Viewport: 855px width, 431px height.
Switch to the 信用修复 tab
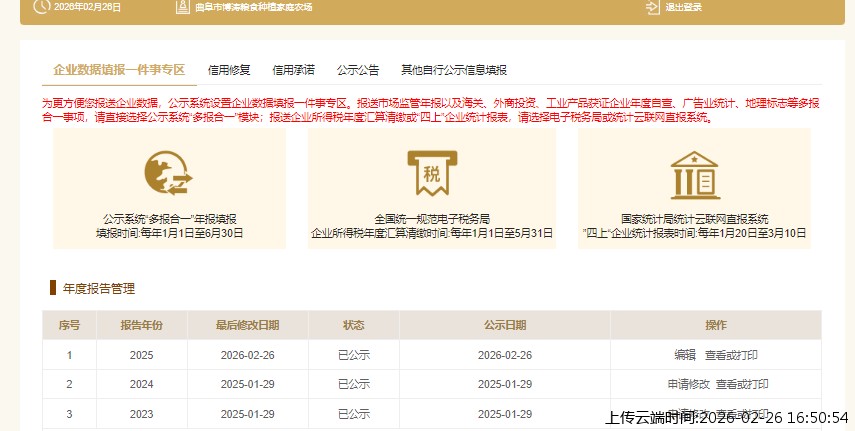click(x=229, y=70)
